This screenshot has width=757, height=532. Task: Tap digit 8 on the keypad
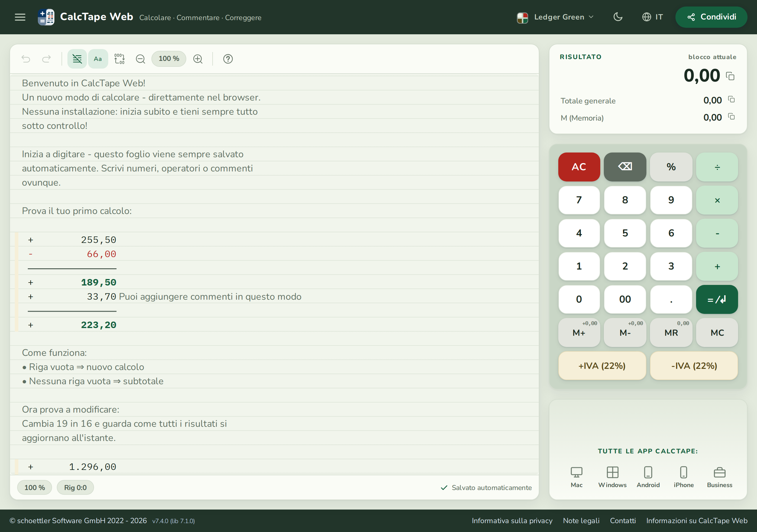tap(625, 200)
